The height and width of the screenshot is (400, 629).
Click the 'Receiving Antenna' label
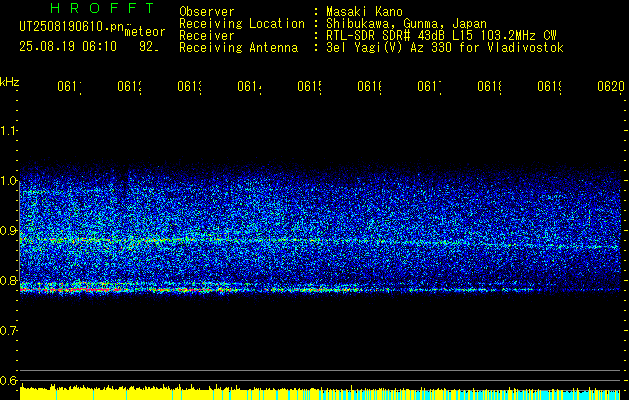(238, 48)
